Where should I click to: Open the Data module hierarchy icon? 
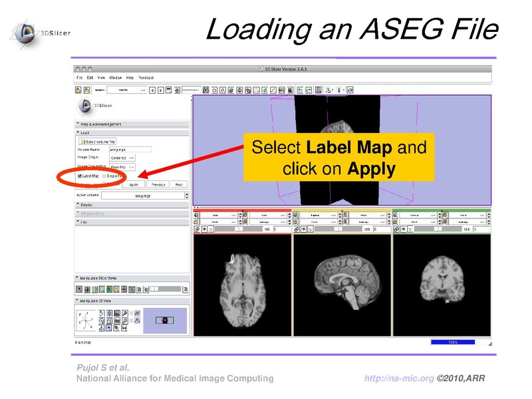tap(223, 90)
